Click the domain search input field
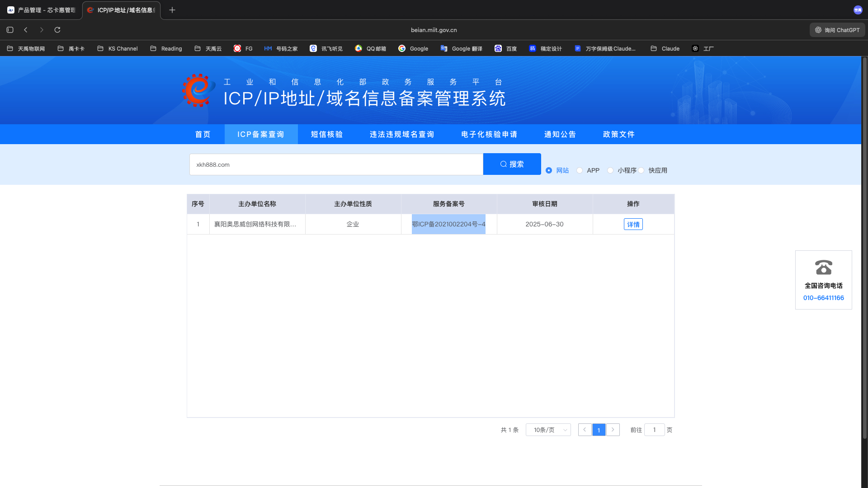 point(336,164)
